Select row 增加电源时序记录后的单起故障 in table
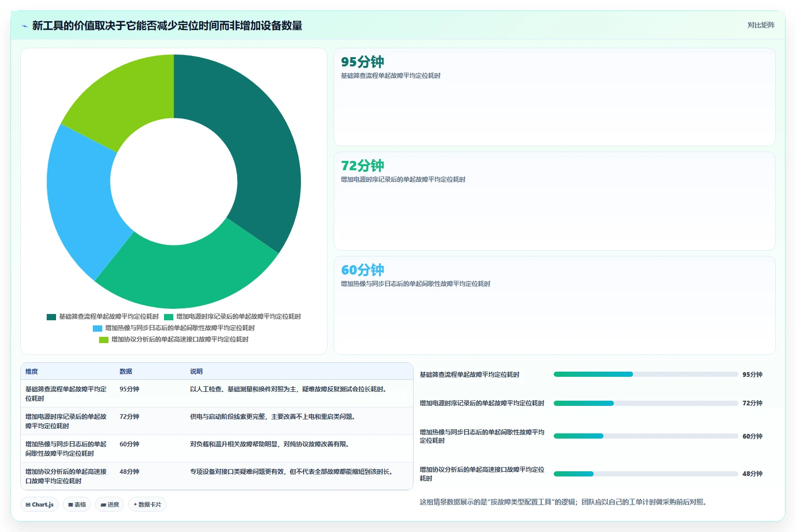The height and width of the screenshot is (532, 796). [217, 421]
